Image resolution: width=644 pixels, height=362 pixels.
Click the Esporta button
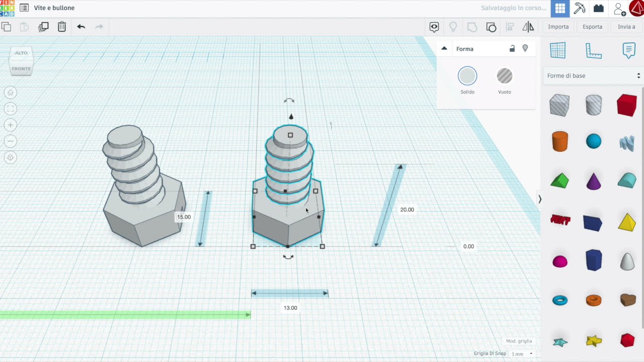[x=592, y=27]
